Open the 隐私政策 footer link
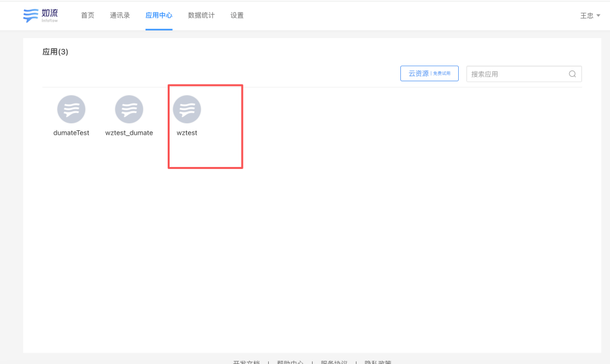The width and height of the screenshot is (610, 364). [x=378, y=362]
